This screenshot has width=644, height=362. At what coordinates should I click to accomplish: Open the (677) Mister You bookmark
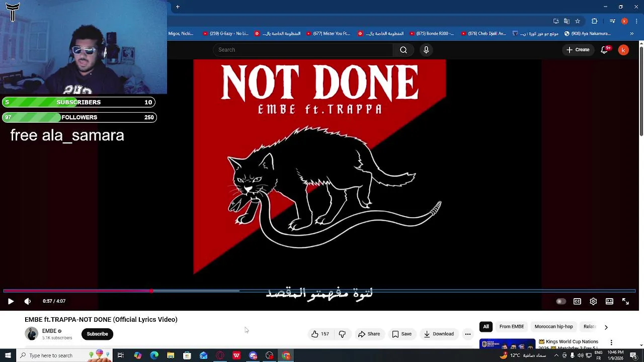tap(328, 34)
